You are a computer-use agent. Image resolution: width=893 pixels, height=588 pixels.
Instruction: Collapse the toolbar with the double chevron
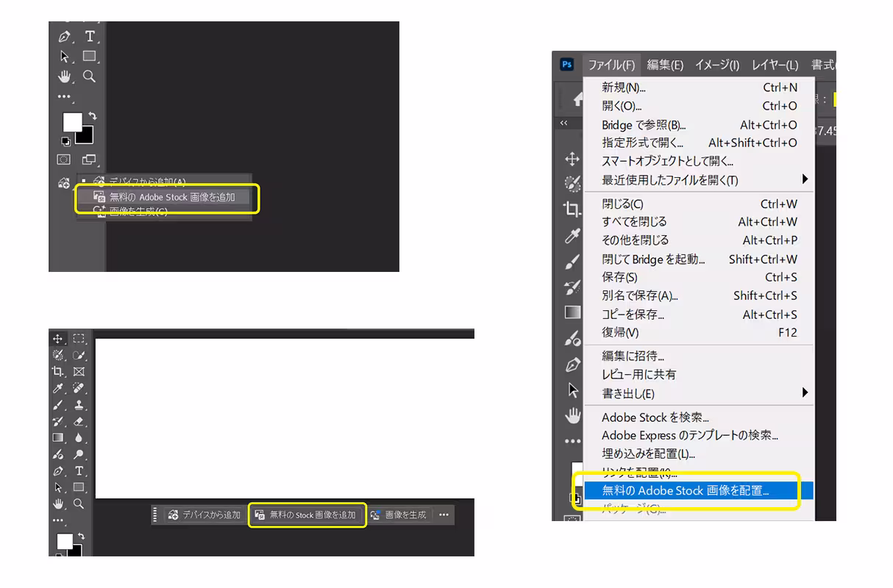point(564,123)
